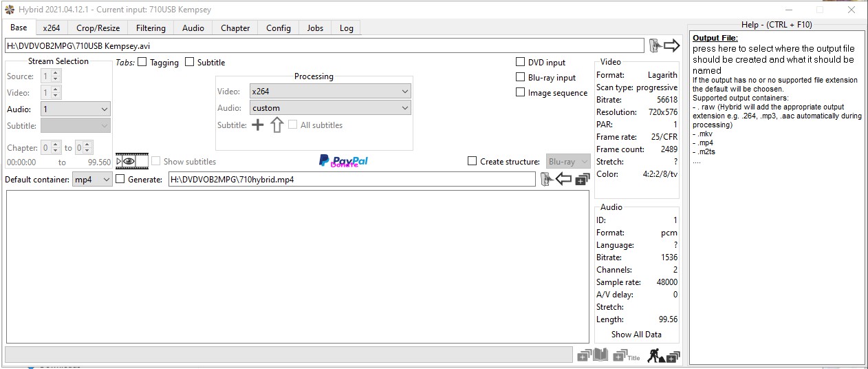Click the left arrow output file icon
This screenshot has width=868, height=369.
(x=563, y=180)
